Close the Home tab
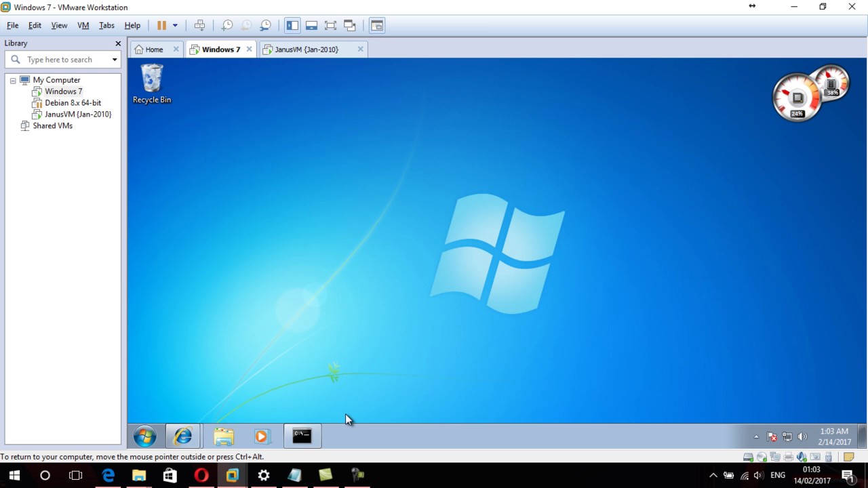 (176, 49)
